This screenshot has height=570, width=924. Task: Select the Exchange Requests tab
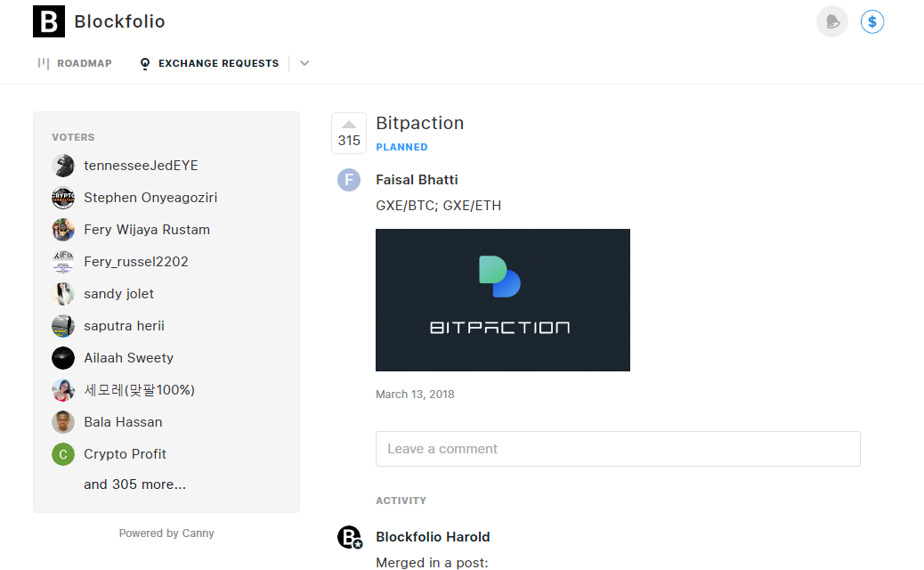(209, 63)
